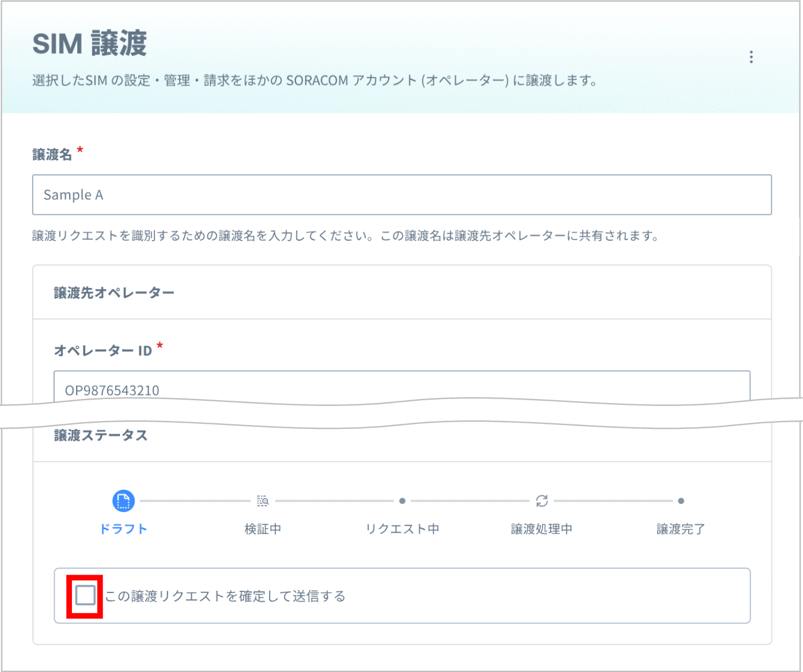803x672 pixels.
Task: Click the 譲渡リクエストを識別するための help text
Action: (346, 236)
